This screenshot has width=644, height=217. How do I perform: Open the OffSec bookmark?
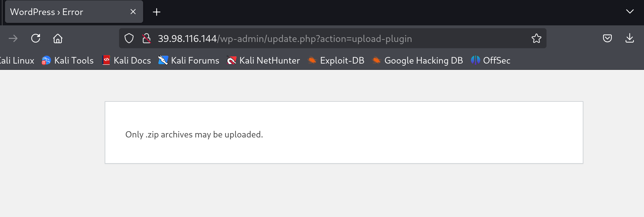point(491,60)
